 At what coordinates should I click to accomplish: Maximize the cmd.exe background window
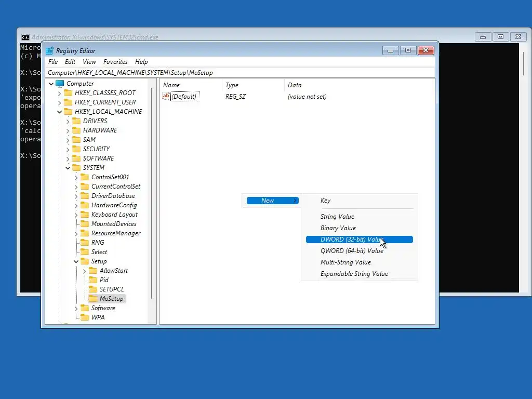500,37
